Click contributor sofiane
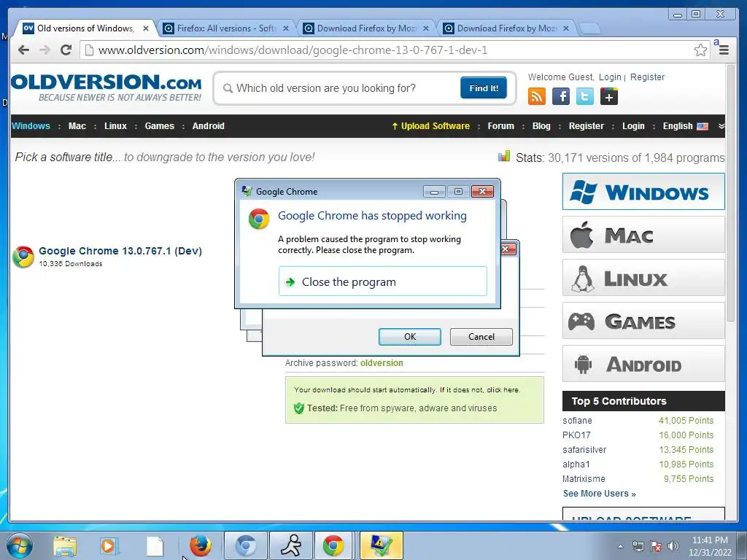The height and width of the screenshot is (560, 747). pyautogui.click(x=577, y=421)
